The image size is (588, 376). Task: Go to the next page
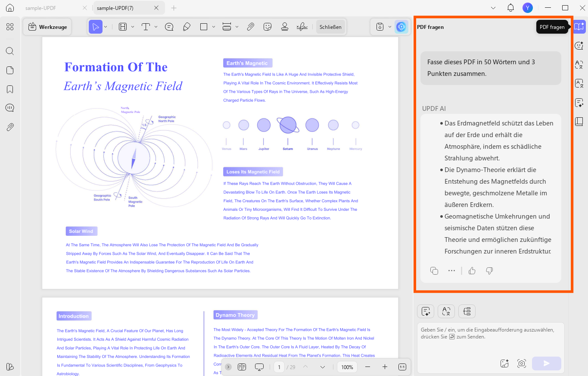pos(322,367)
